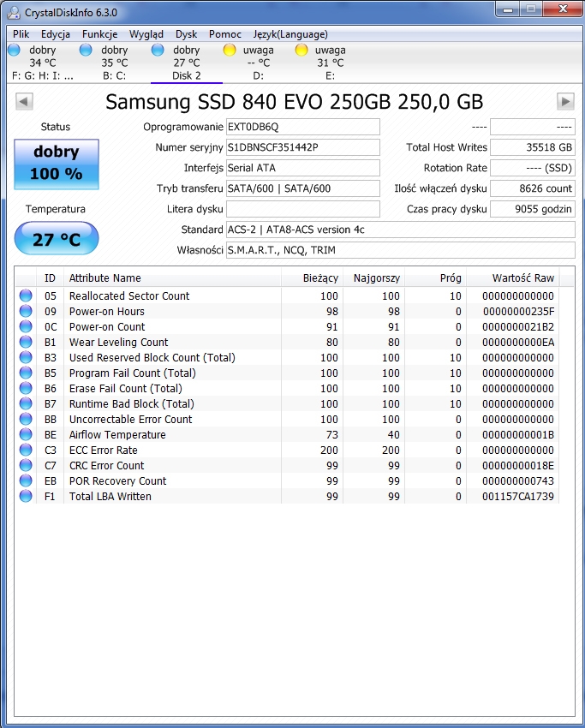Click status orb for CRC Error Count
585x728 pixels.
(26, 465)
